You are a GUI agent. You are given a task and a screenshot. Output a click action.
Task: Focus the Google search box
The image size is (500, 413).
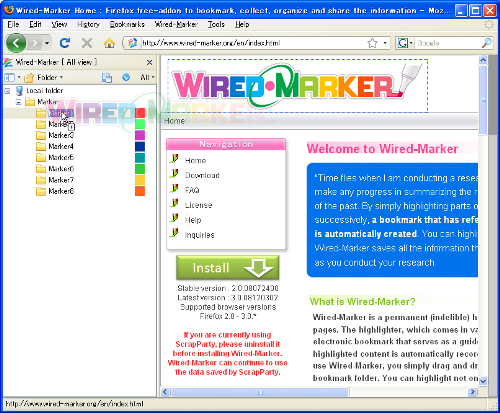click(448, 43)
